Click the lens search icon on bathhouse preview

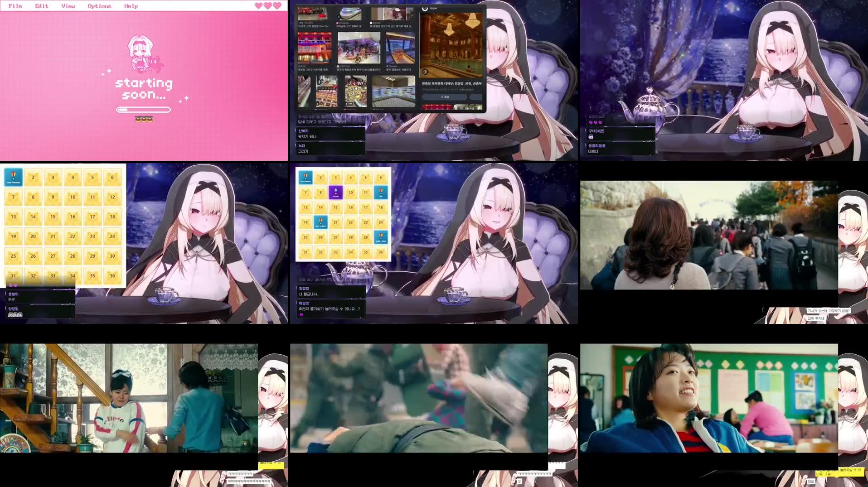click(x=425, y=72)
